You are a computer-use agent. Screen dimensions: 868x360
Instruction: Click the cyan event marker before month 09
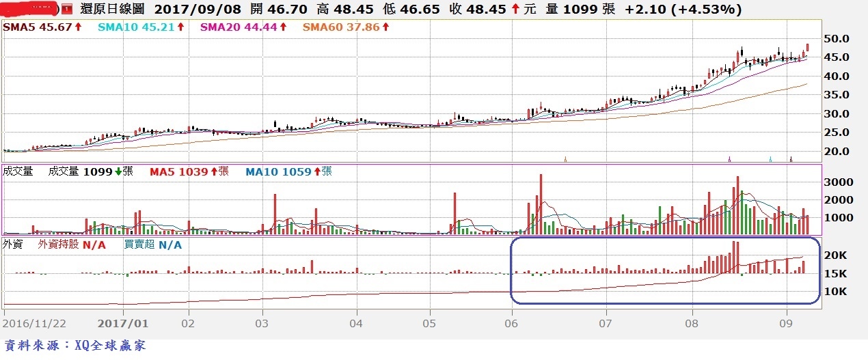pos(770,159)
